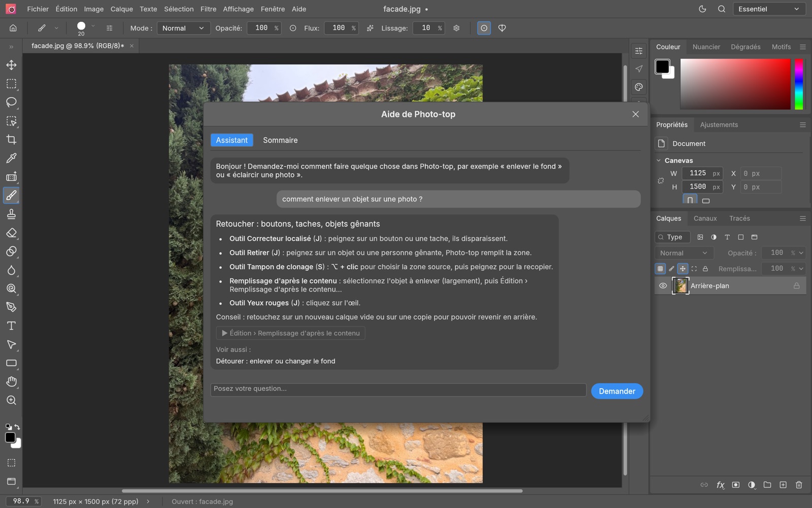The image size is (812, 508).
Task: Hide the Arrière-plan layer
Action: (x=663, y=286)
